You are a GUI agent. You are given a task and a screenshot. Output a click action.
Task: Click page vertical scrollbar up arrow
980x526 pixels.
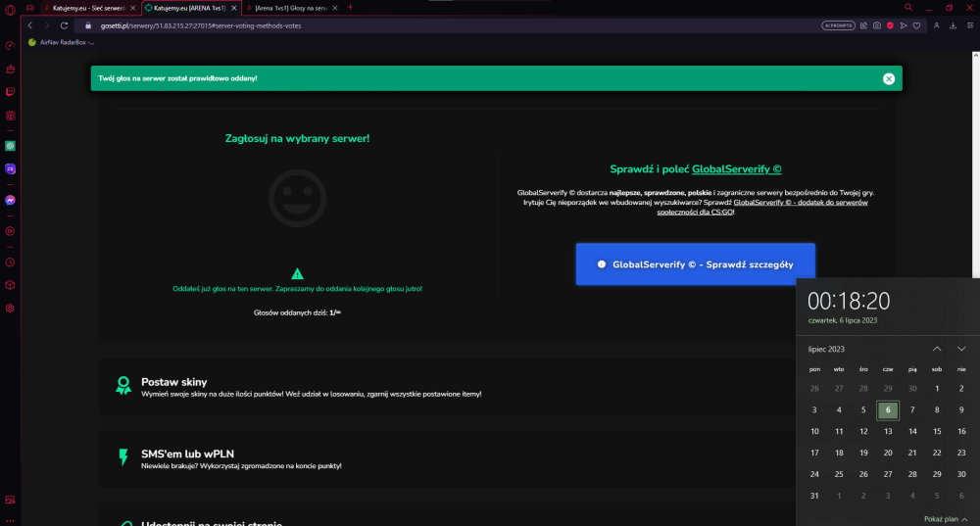pyautogui.click(x=976, y=56)
